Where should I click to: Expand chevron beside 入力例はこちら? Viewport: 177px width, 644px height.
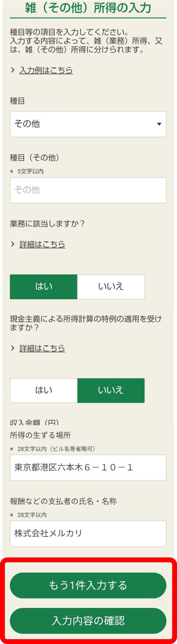click(x=13, y=70)
